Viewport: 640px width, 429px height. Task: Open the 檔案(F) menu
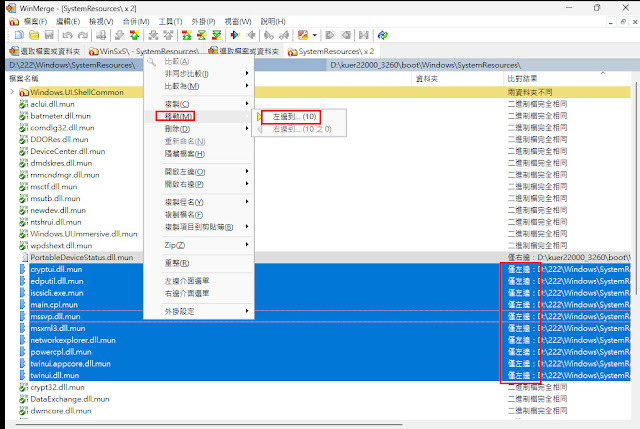(36, 22)
